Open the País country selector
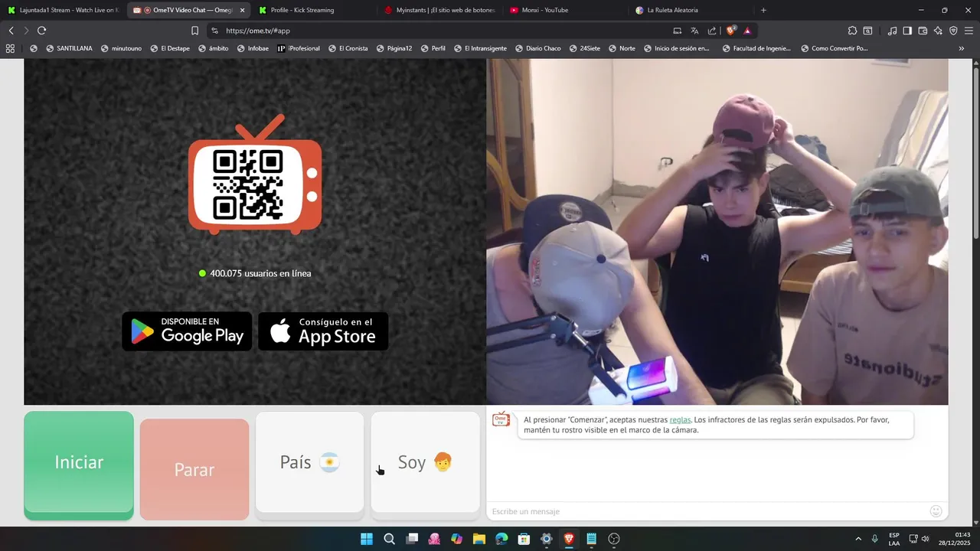Screen dimensions: 980x551 309,462
